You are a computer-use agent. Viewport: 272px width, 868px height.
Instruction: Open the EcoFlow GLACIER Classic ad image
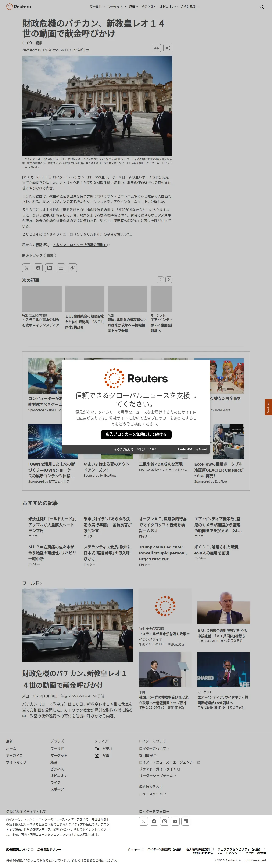219,442
